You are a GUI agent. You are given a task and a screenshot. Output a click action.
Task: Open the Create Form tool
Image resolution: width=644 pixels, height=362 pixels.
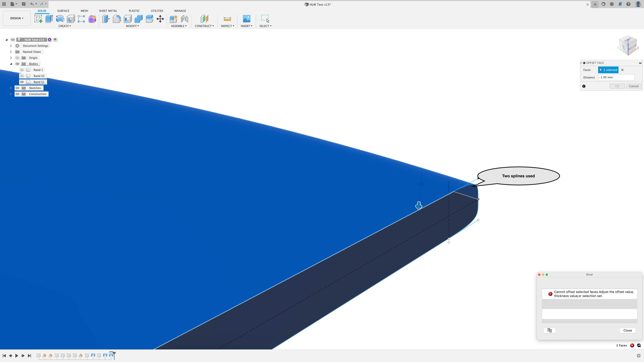[x=92, y=19]
